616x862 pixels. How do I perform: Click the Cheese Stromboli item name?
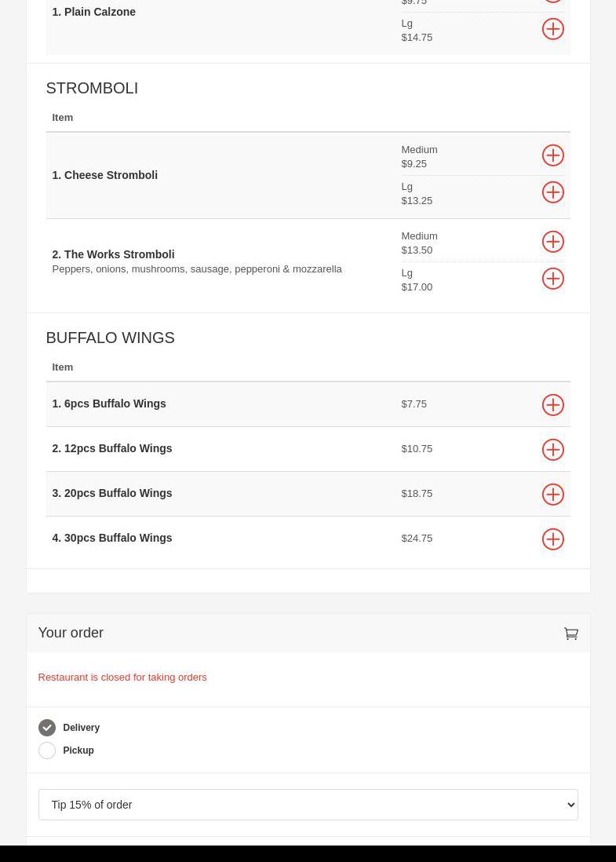click(x=104, y=175)
